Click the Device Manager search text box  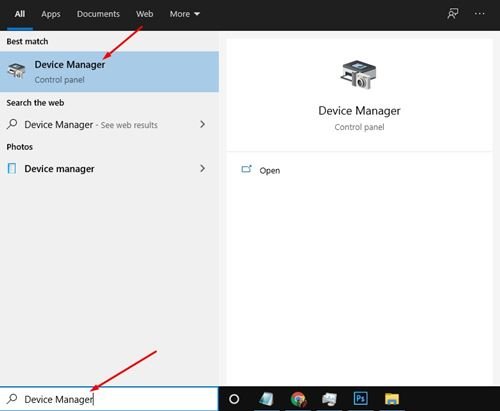[x=109, y=399]
